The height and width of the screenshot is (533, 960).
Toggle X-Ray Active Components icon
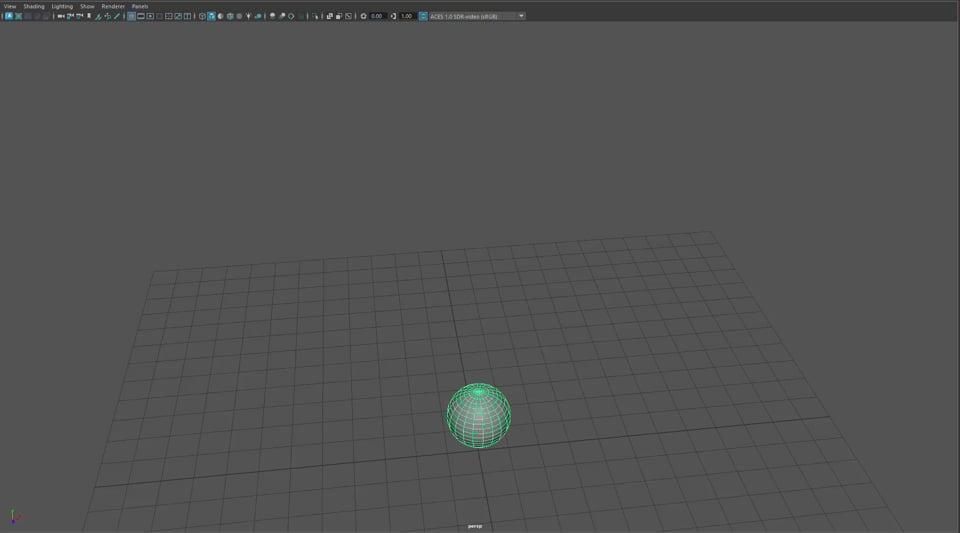point(339,17)
